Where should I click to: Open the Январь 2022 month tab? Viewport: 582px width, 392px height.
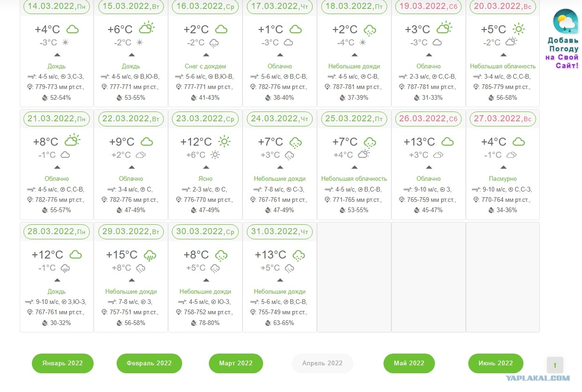click(x=63, y=363)
